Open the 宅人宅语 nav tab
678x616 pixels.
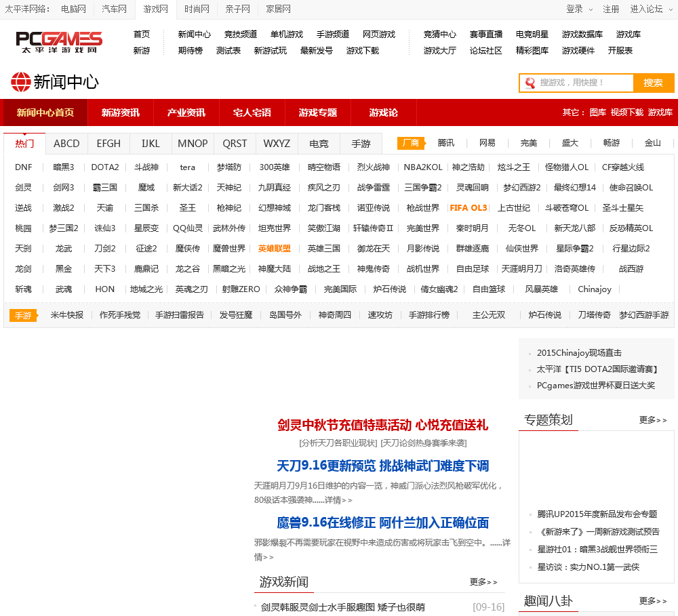(x=252, y=112)
